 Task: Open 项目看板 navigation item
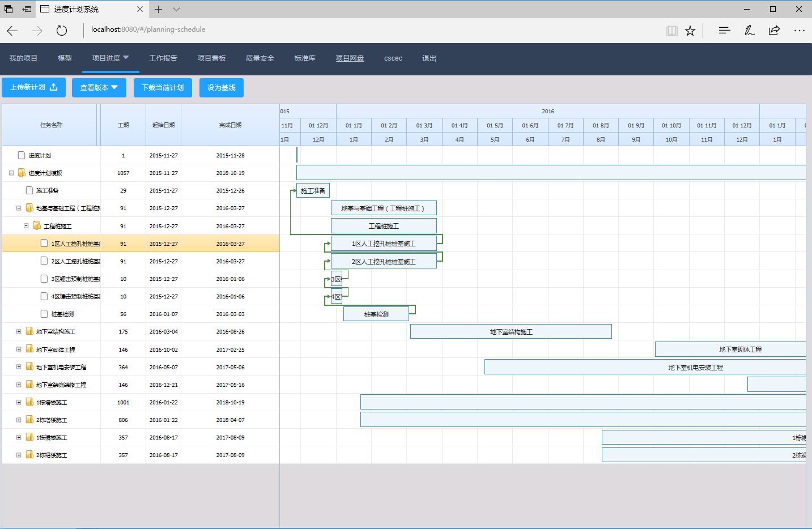pos(211,58)
